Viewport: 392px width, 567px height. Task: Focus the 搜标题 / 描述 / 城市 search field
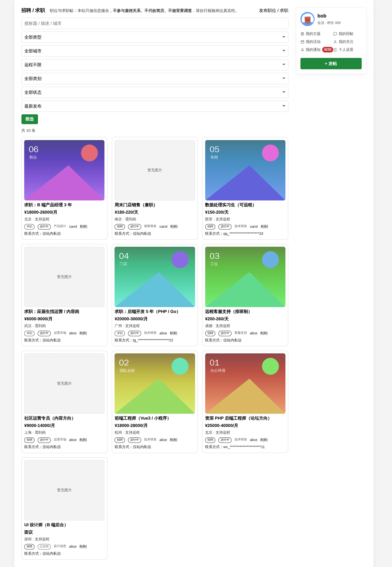(155, 23)
